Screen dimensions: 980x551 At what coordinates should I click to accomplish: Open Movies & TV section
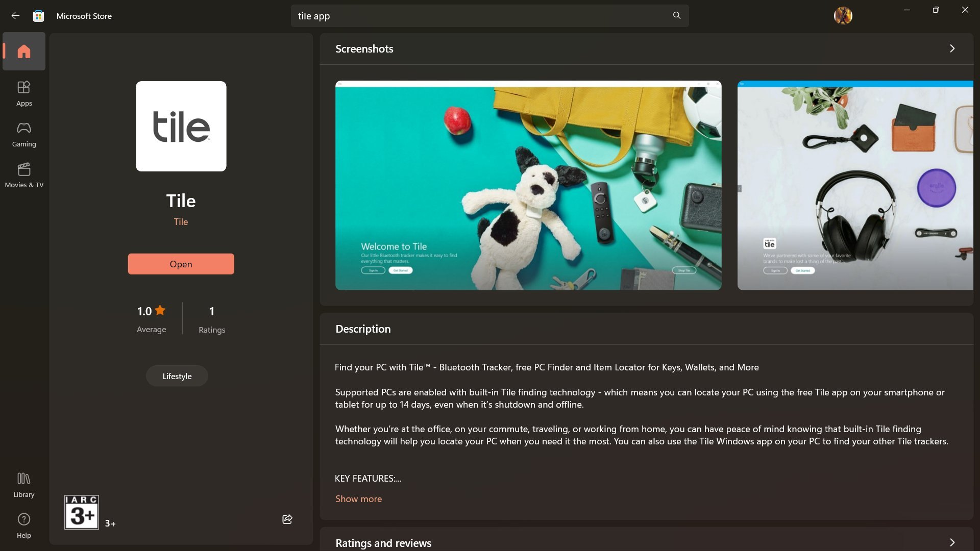[x=24, y=175]
